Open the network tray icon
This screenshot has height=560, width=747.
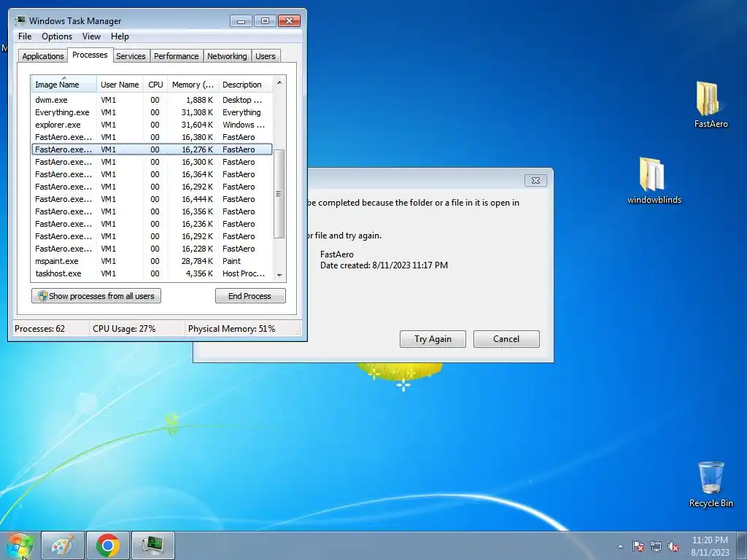[656, 546]
